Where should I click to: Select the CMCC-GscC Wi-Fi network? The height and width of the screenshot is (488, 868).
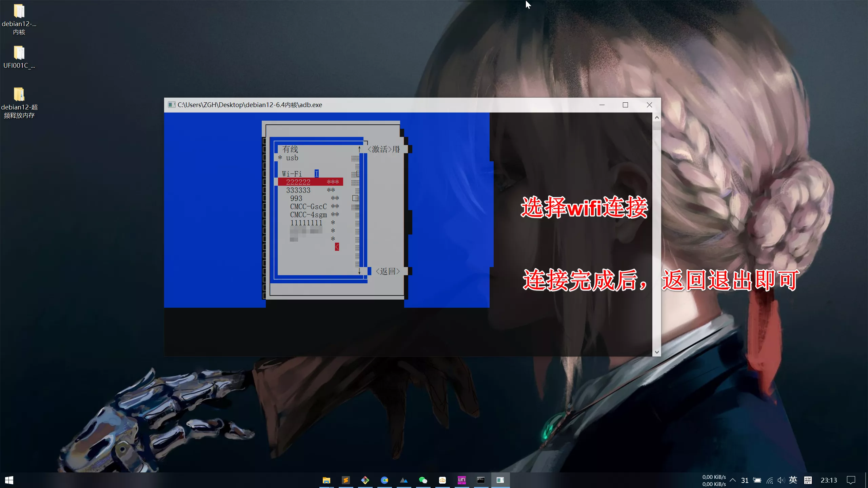click(x=308, y=206)
